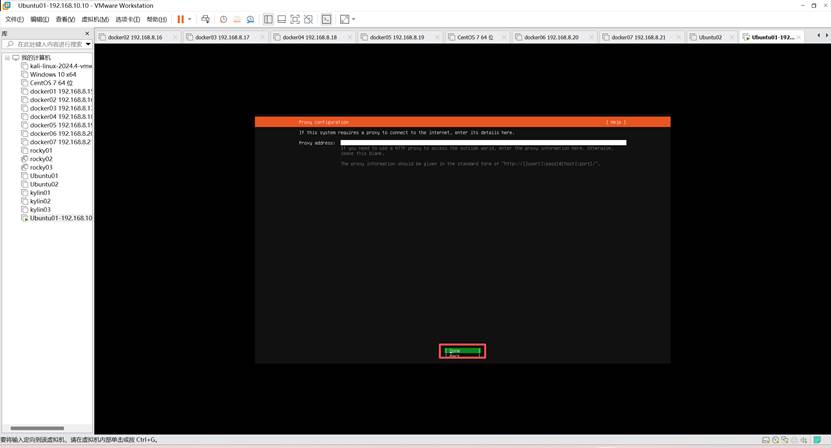831x448 pixels.
Task: Close the Ubuntu01-192 active tab
Action: [799, 37]
